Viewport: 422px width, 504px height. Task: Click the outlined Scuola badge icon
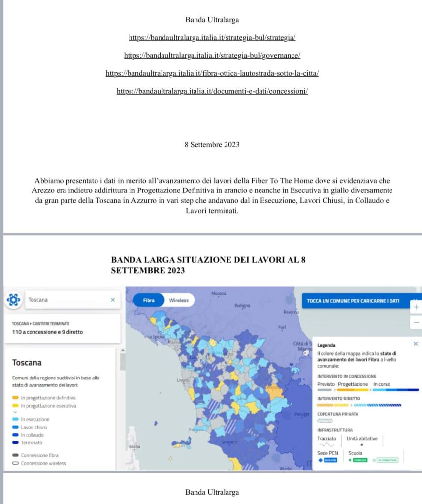pyautogui.click(x=387, y=460)
